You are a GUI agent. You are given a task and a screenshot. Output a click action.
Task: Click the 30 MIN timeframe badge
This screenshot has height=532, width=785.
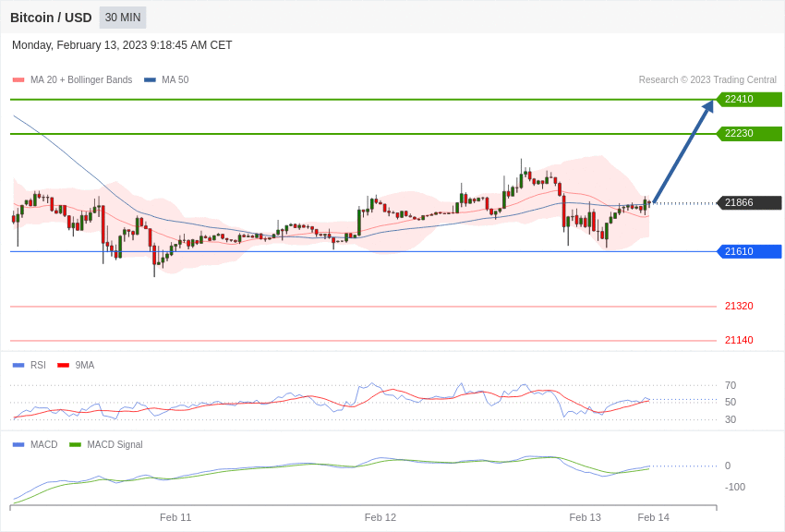click(x=123, y=18)
